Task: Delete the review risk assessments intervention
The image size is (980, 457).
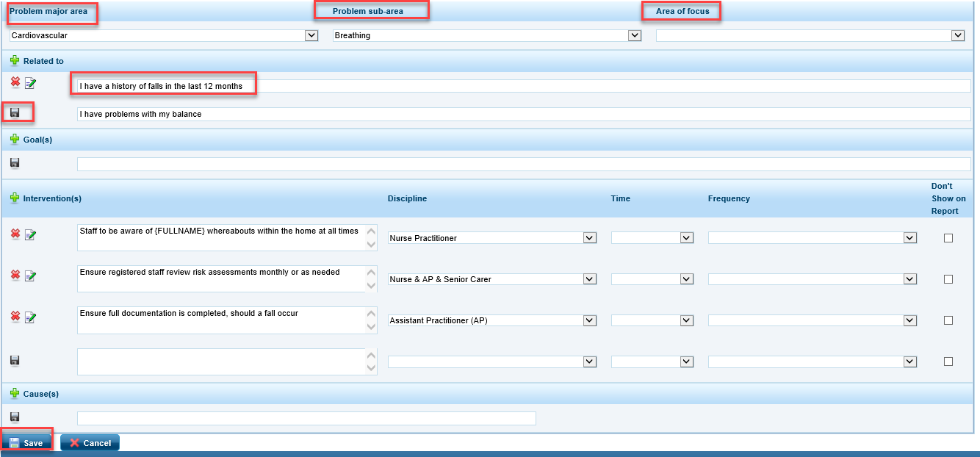Action: (15, 275)
